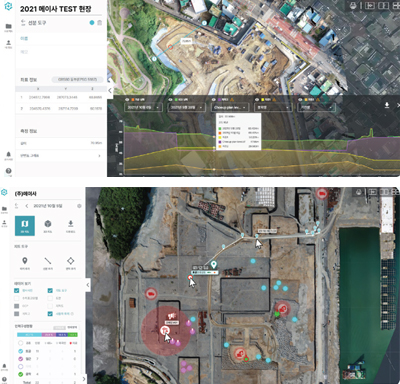This screenshot has height=384, width=400.
Task: Select the teal 2D map tab
Action: pos(25,226)
